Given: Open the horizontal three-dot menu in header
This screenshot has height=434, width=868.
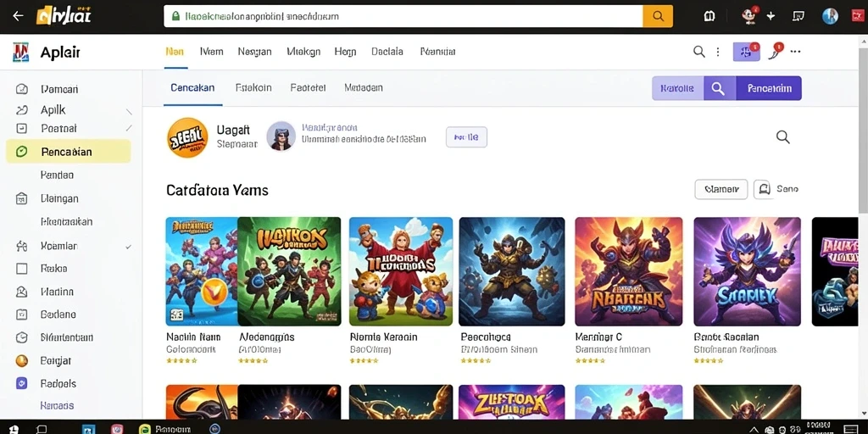Looking at the screenshot, I should pos(795,52).
